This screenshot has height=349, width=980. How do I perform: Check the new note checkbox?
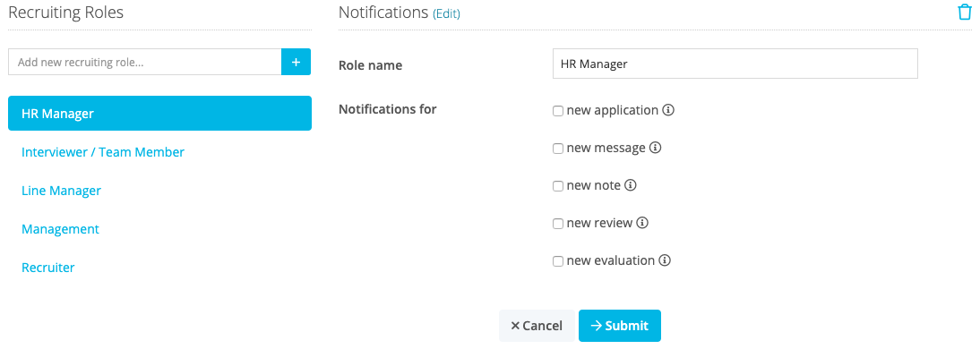tap(558, 186)
